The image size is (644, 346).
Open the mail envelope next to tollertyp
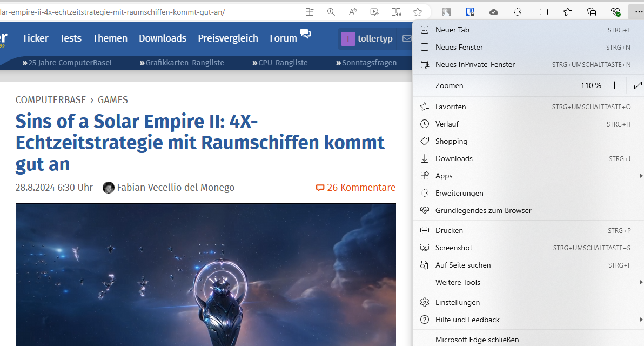[x=407, y=38]
